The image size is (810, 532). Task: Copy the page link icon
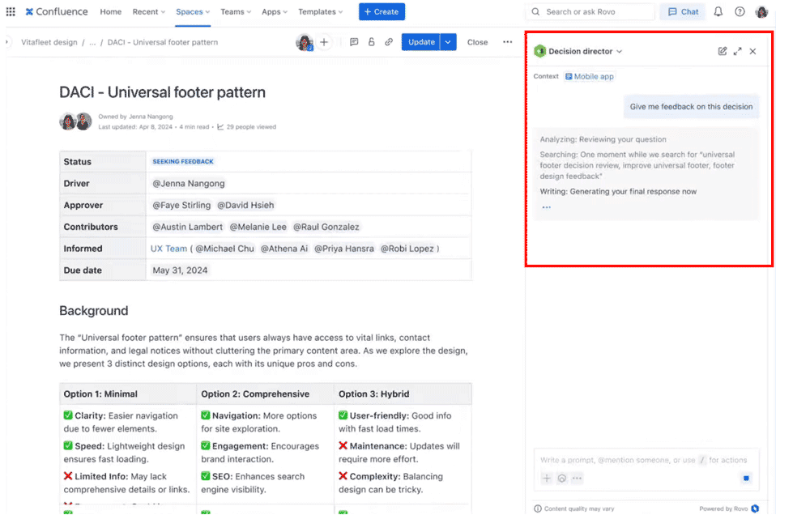click(x=389, y=42)
